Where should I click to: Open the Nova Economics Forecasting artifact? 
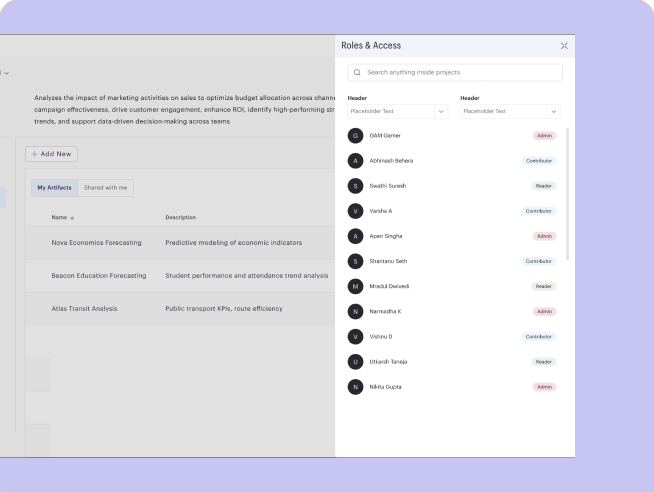(96, 243)
